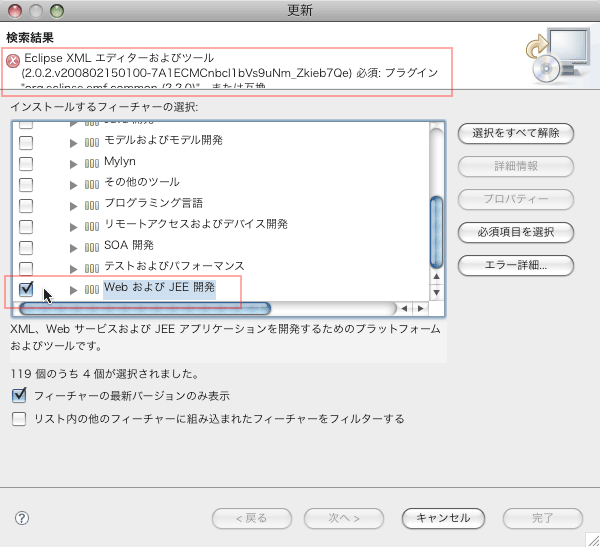Screen dimensions: 600x547
Task: Select the プログラミング言語 row label
Action: click(153, 203)
